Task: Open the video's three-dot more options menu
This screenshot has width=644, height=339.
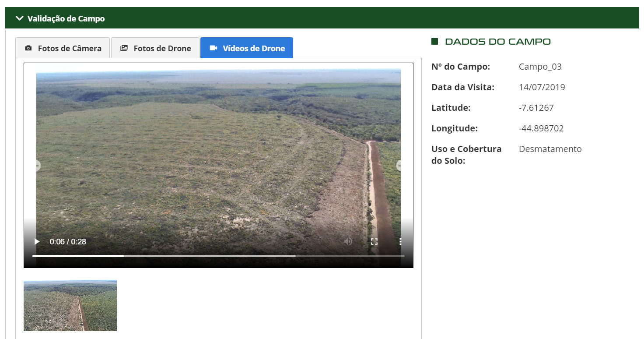Action: 400,241
